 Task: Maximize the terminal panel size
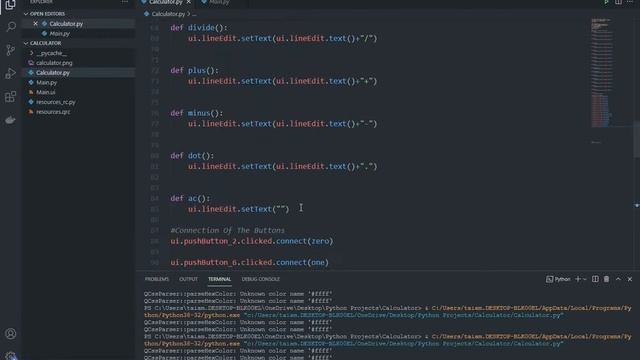click(x=618, y=279)
